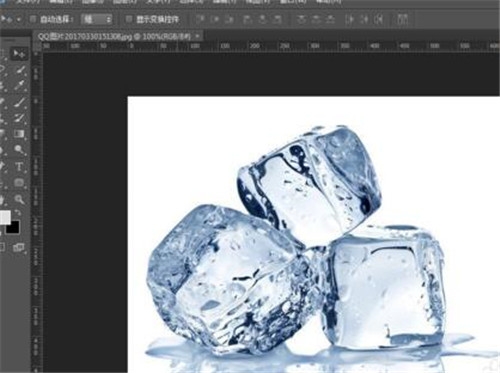Select the Dodge tool
The width and height of the screenshot is (500, 373).
tap(19, 150)
